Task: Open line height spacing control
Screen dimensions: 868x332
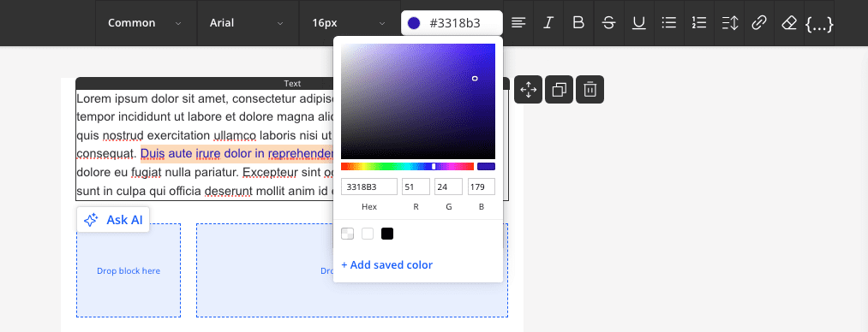Action: [x=729, y=22]
